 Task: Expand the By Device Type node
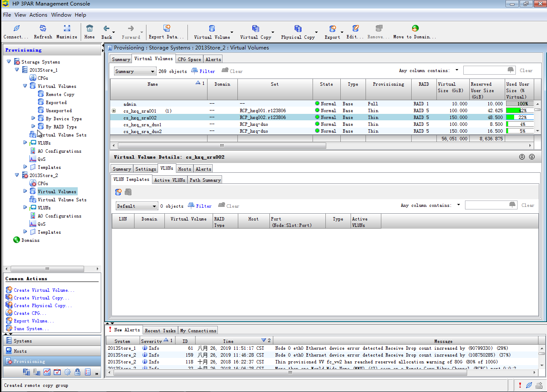tap(33, 119)
